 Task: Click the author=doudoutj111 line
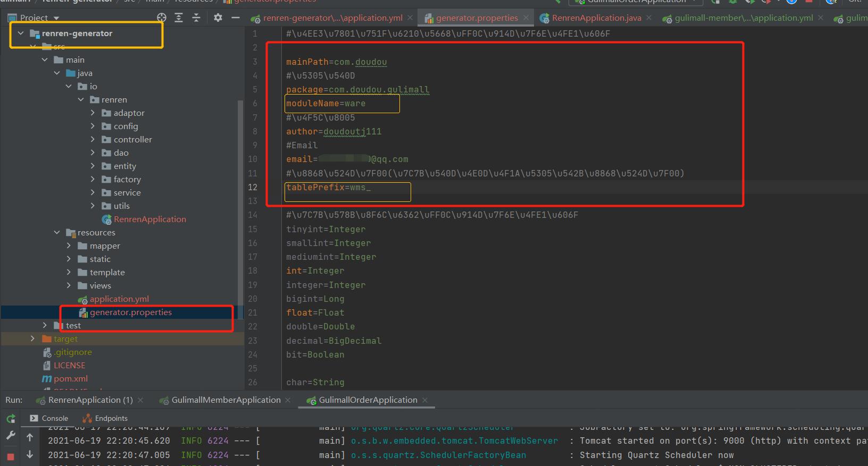click(333, 131)
